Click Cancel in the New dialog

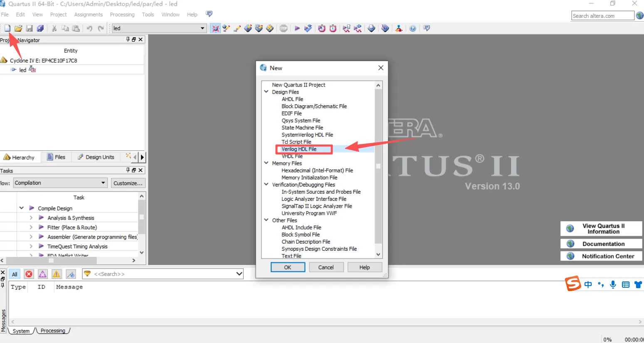click(326, 267)
